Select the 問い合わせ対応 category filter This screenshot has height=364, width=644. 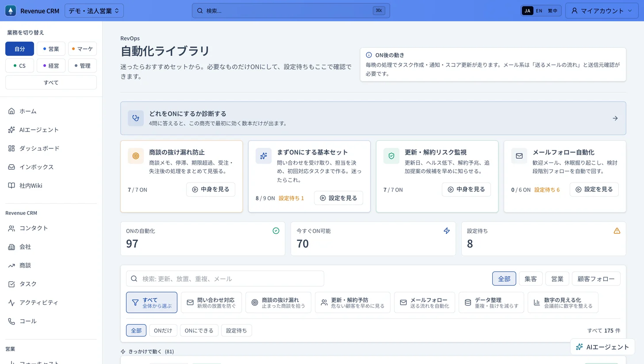tap(211, 302)
